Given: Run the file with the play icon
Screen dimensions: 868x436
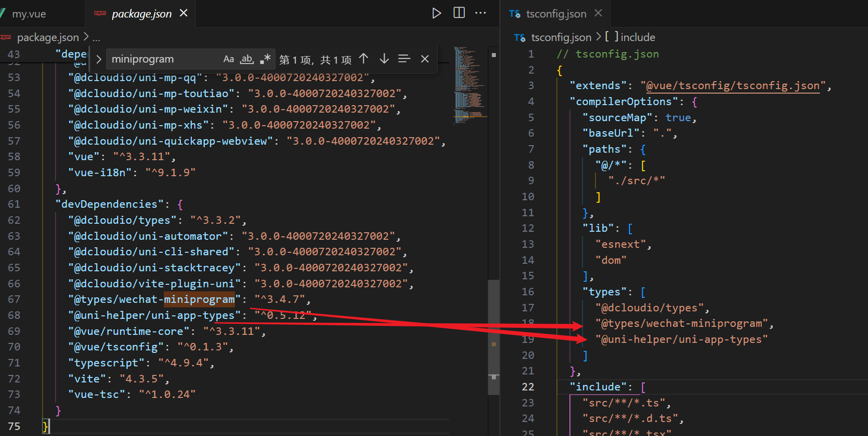Looking at the screenshot, I should pyautogui.click(x=437, y=13).
